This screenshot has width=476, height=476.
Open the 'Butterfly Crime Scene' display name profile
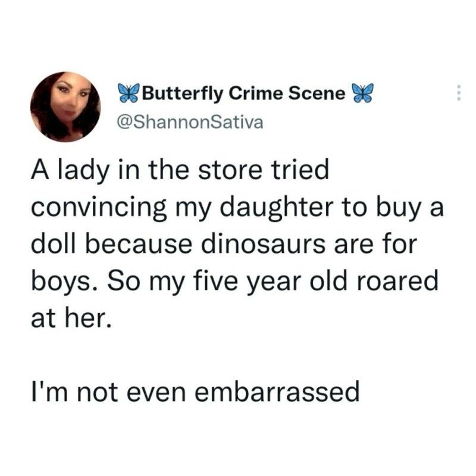pyautogui.click(x=245, y=93)
